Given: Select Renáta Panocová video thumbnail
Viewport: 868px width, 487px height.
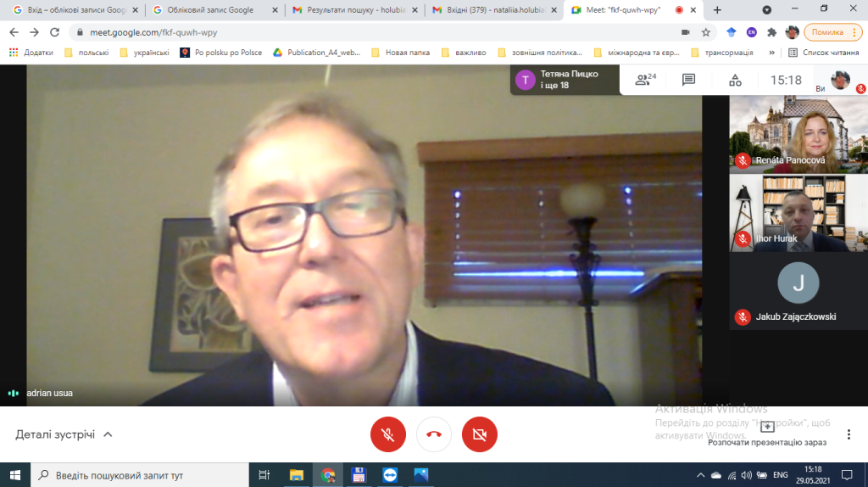Looking at the screenshot, I should click(787, 134).
